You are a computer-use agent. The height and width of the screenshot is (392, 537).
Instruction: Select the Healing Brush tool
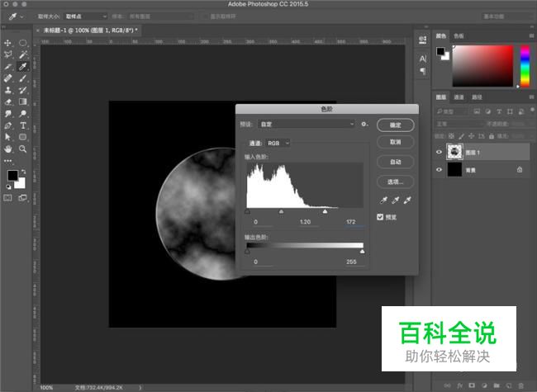pos(7,78)
